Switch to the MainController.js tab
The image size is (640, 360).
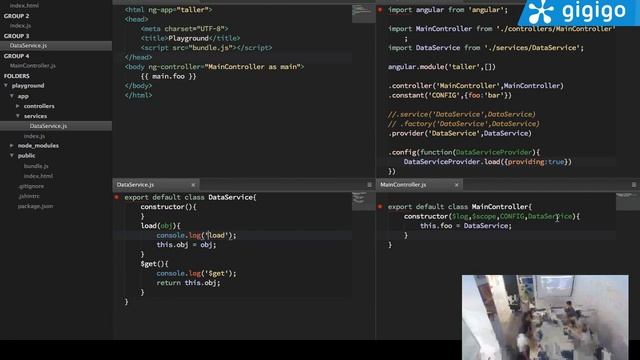[x=419, y=184]
